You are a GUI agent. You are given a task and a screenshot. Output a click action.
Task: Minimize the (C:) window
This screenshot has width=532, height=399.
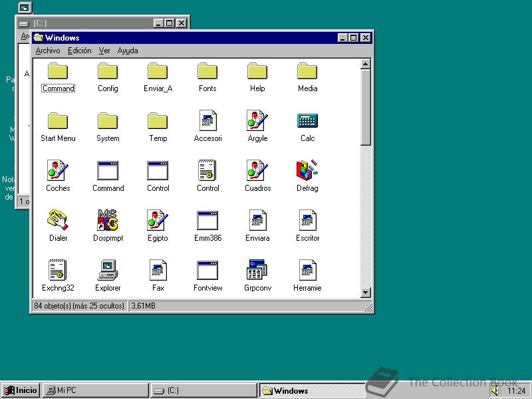[158, 23]
